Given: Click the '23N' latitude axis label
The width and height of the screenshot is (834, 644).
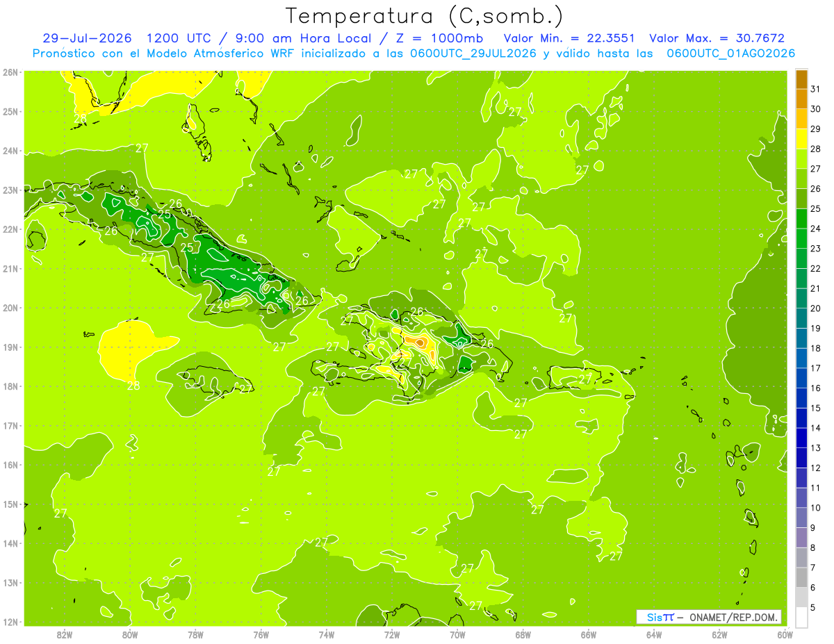Looking at the screenshot, I should (x=10, y=190).
